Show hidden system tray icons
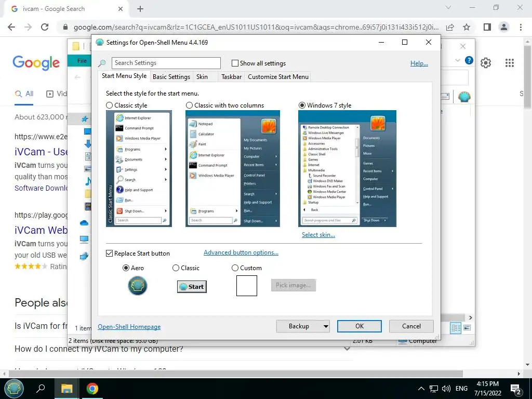The image size is (532, 399). coord(421,389)
